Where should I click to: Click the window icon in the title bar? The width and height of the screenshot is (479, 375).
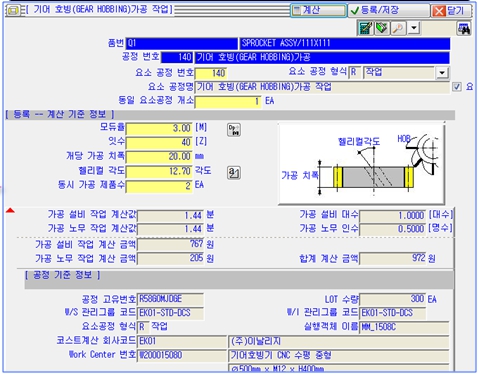(x=13, y=10)
